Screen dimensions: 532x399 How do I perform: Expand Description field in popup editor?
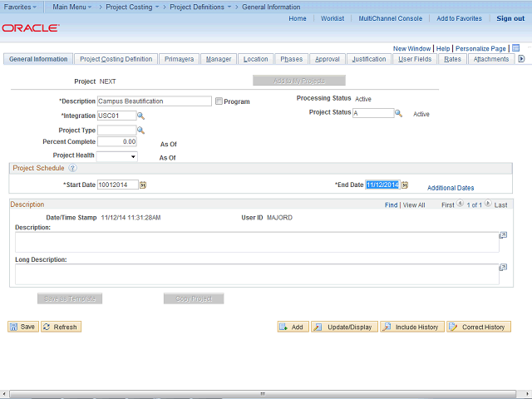[x=503, y=236]
